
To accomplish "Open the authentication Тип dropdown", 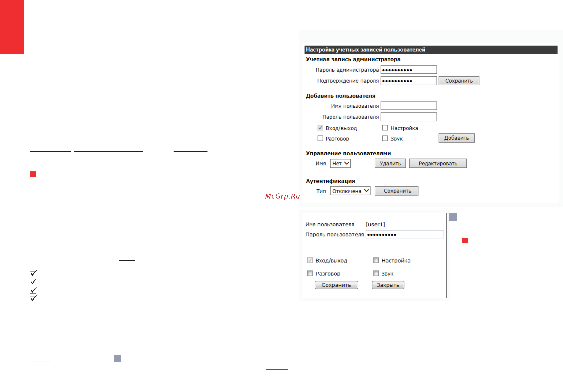I will coord(350,191).
